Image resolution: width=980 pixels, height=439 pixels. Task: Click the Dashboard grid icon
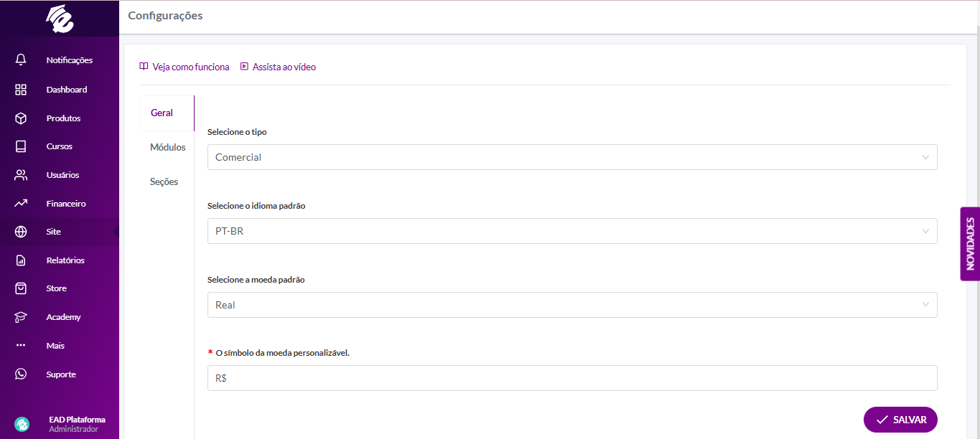click(x=21, y=90)
